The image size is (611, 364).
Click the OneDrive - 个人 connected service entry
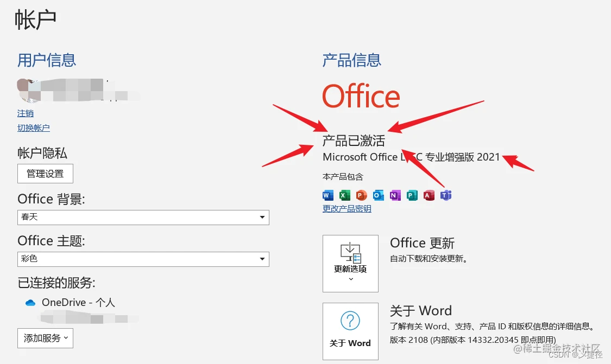(78, 303)
